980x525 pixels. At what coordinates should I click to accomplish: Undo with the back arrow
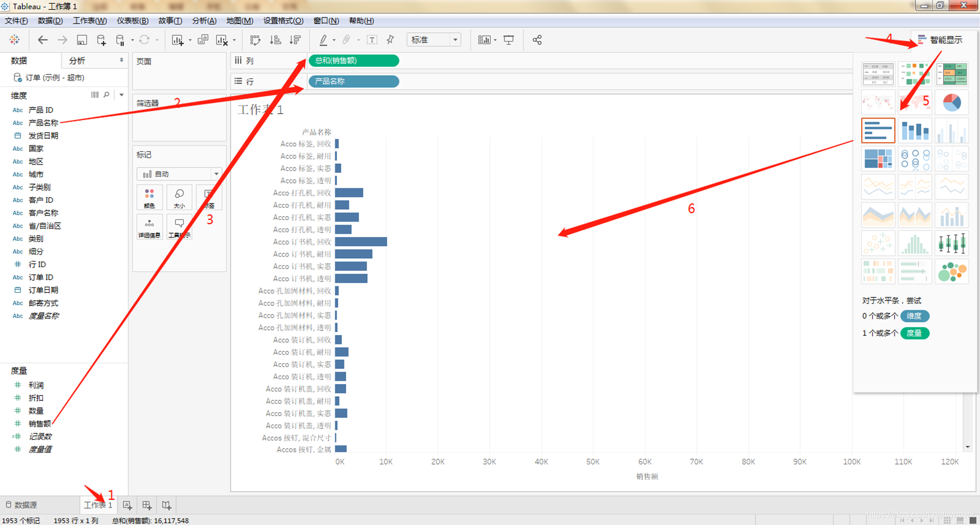coord(43,40)
